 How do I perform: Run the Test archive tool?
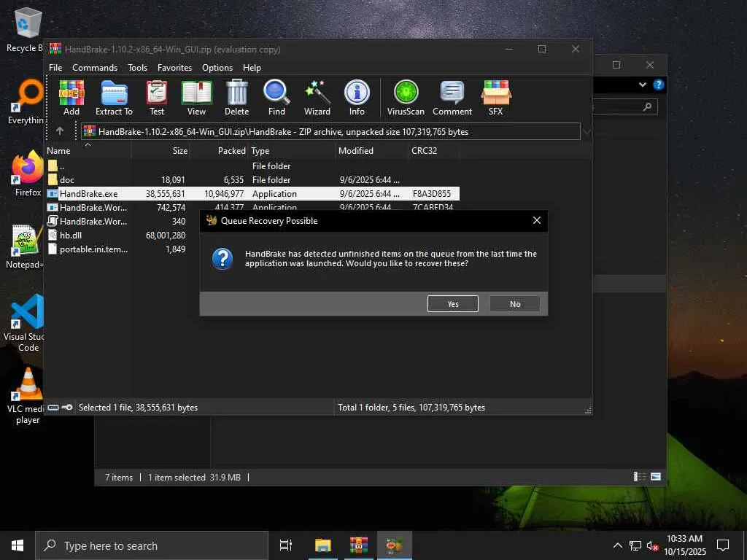click(157, 98)
